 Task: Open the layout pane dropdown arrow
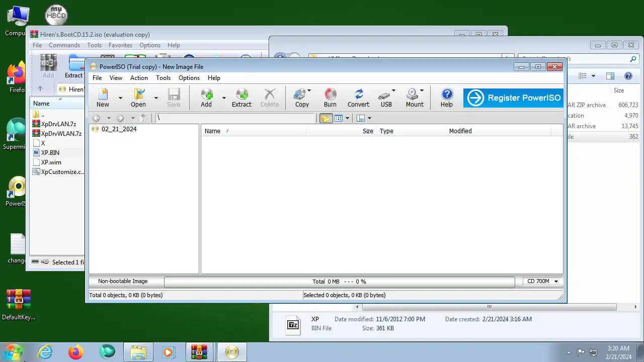click(x=369, y=118)
